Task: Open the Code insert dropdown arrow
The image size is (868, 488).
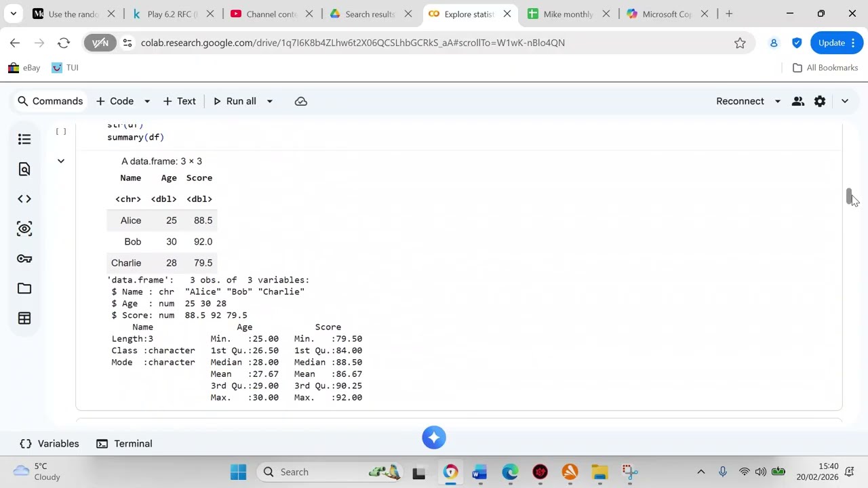Action: tap(146, 101)
